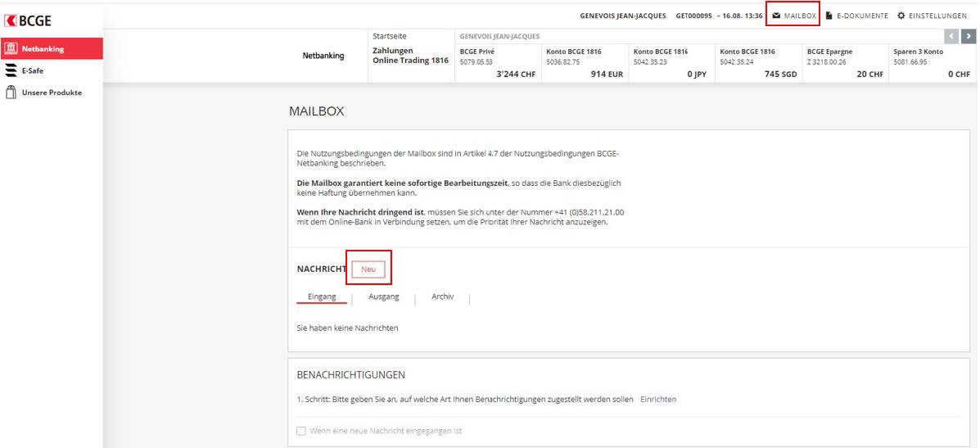Click the E-Dokumente document icon
Viewport: 980px width, 448px height.
(x=829, y=16)
